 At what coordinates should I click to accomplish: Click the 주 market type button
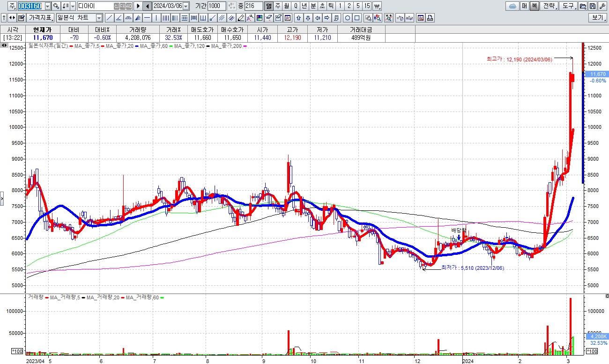pos(12,6)
